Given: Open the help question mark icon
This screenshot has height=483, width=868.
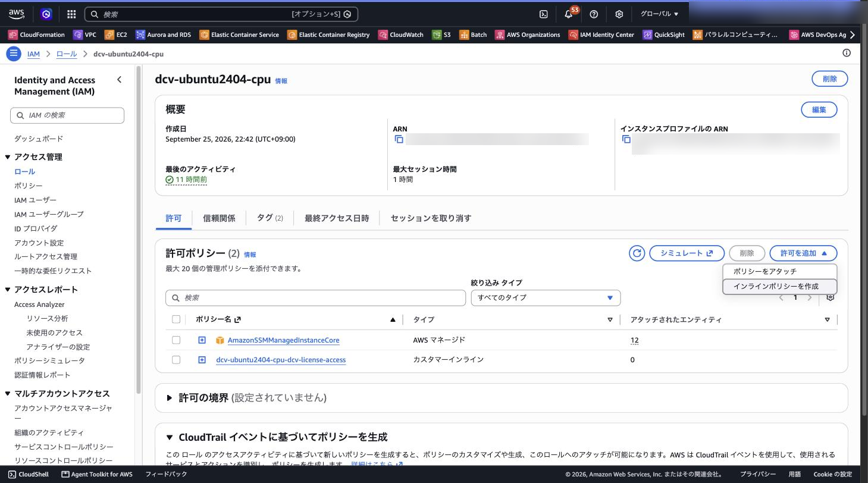Looking at the screenshot, I should click(594, 14).
